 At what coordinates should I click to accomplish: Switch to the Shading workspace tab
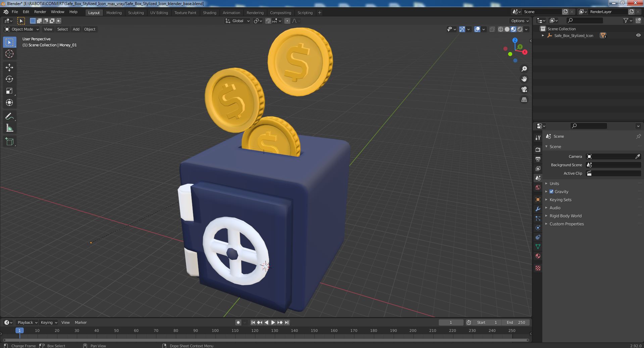click(209, 13)
